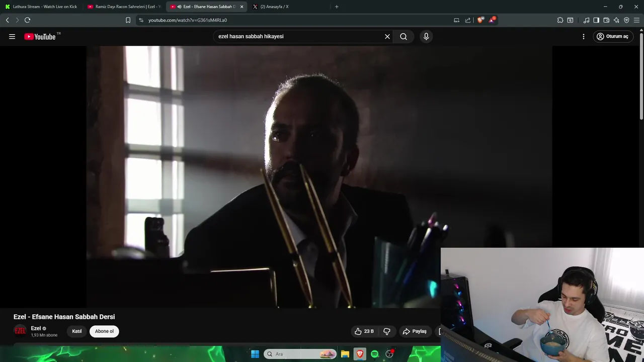Open picture-in-picture from address bar
This screenshot has height=362, width=644.
[x=456, y=20]
